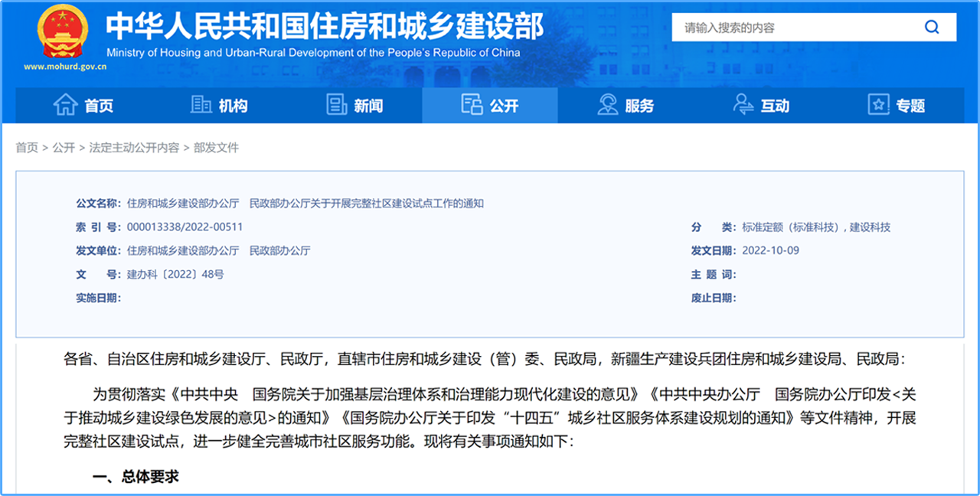Click the www.mohurd.gov.cn site address
Screen dimensions: 980x496
(x=65, y=67)
